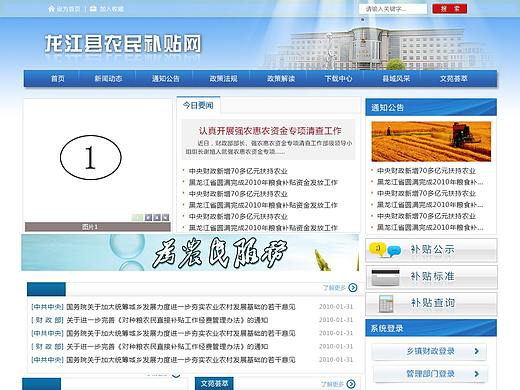Image resolution: width=520 pixels, height=390 pixels.
Task: Click the 加入收藏 link in the top bar
Action: tap(112, 9)
